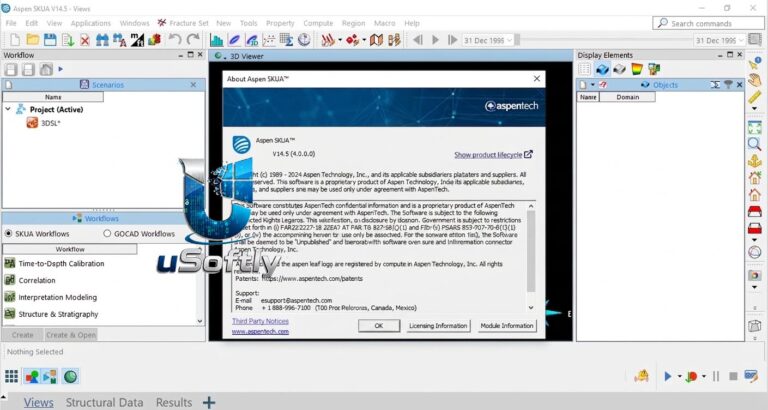Open the histogram chart tool icon

(216, 40)
